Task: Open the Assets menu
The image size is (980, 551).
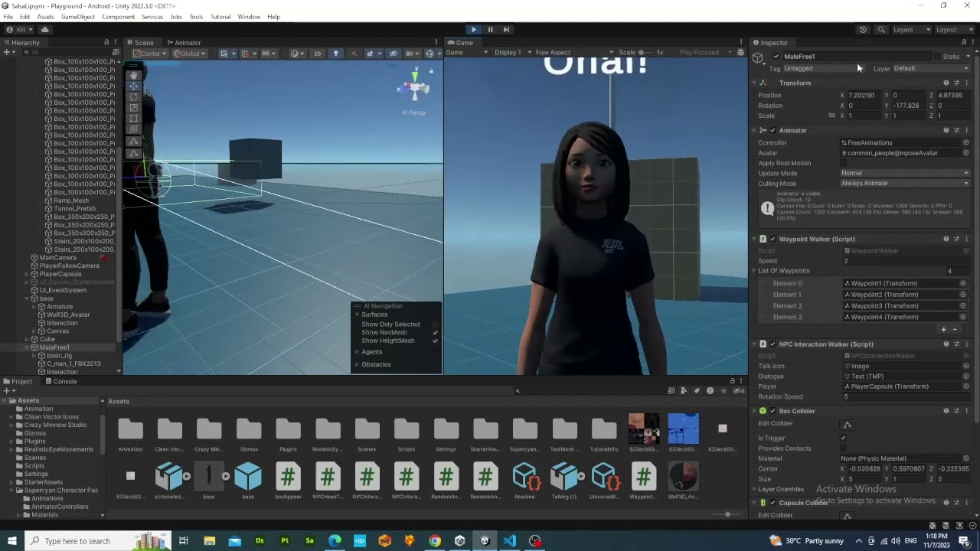Action: 45,17
